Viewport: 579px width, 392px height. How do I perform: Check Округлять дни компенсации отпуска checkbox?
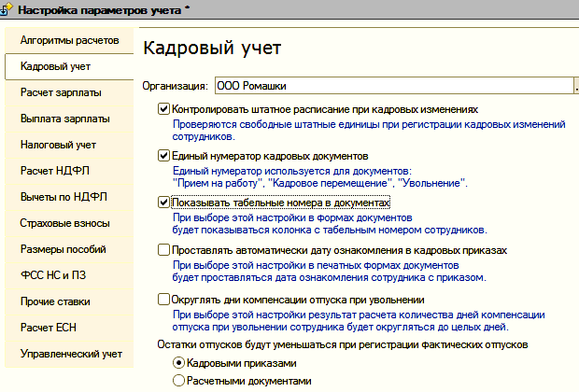163,300
